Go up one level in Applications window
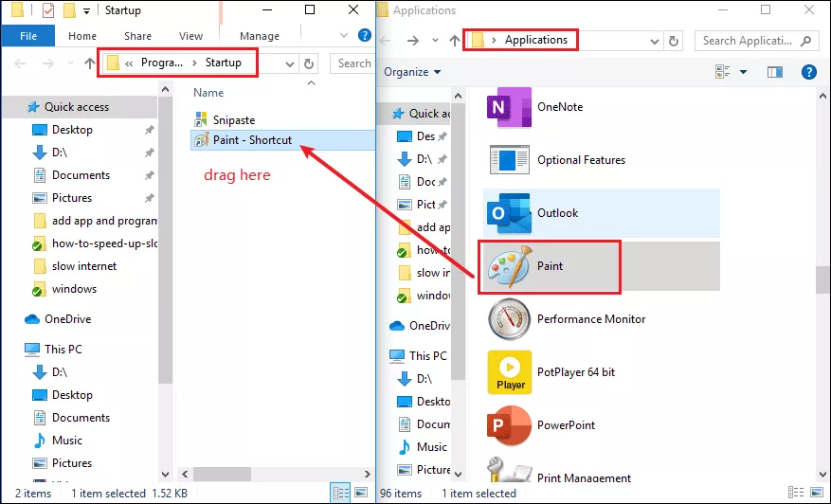Screen dimensions: 831x504 pos(454,41)
